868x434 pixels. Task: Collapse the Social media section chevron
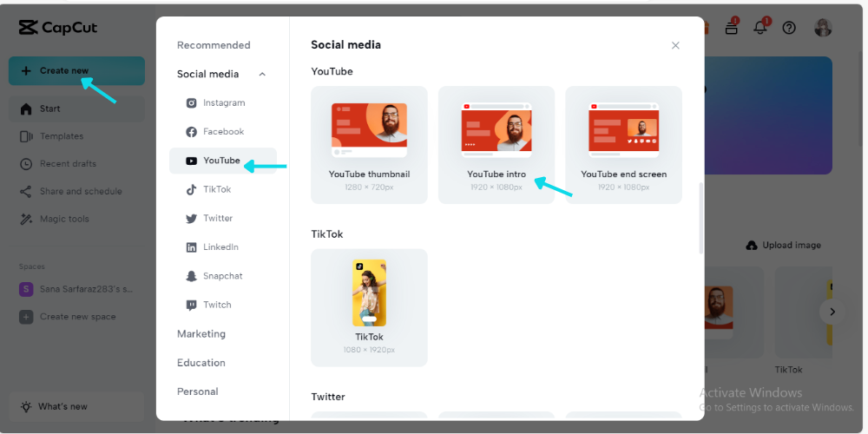262,74
